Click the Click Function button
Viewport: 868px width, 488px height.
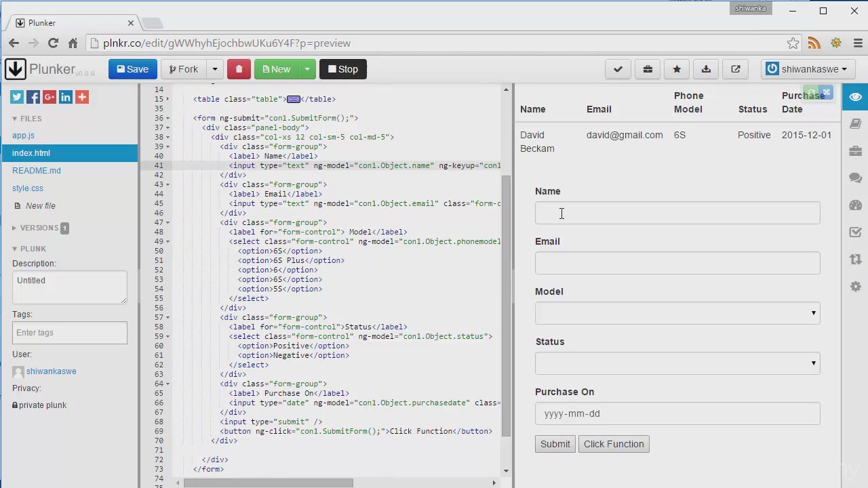click(614, 444)
